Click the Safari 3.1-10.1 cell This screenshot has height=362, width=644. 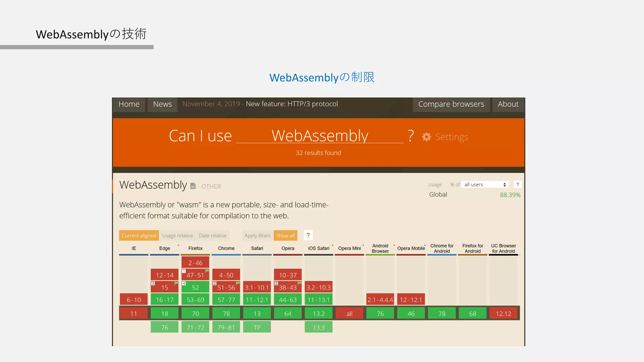[257, 287]
